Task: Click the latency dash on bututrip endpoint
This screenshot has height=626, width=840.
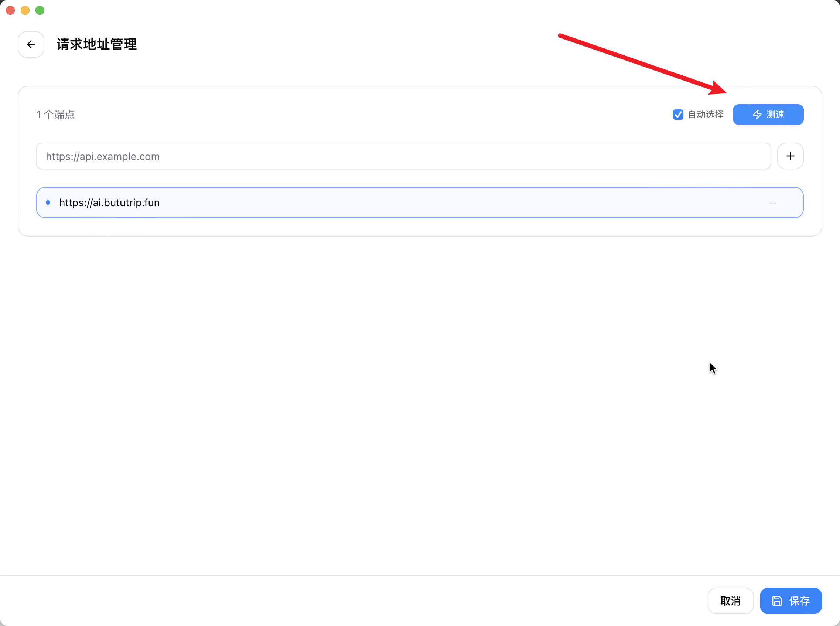Action: pyautogui.click(x=772, y=203)
